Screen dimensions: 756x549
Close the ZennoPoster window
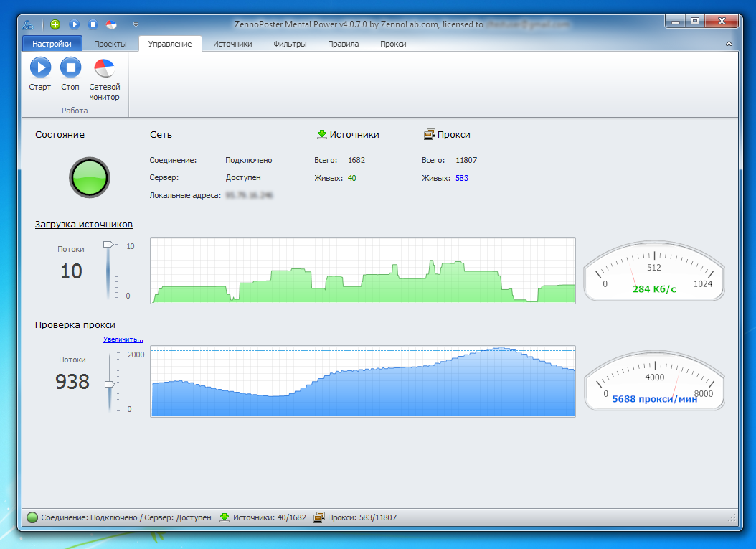point(722,22)
